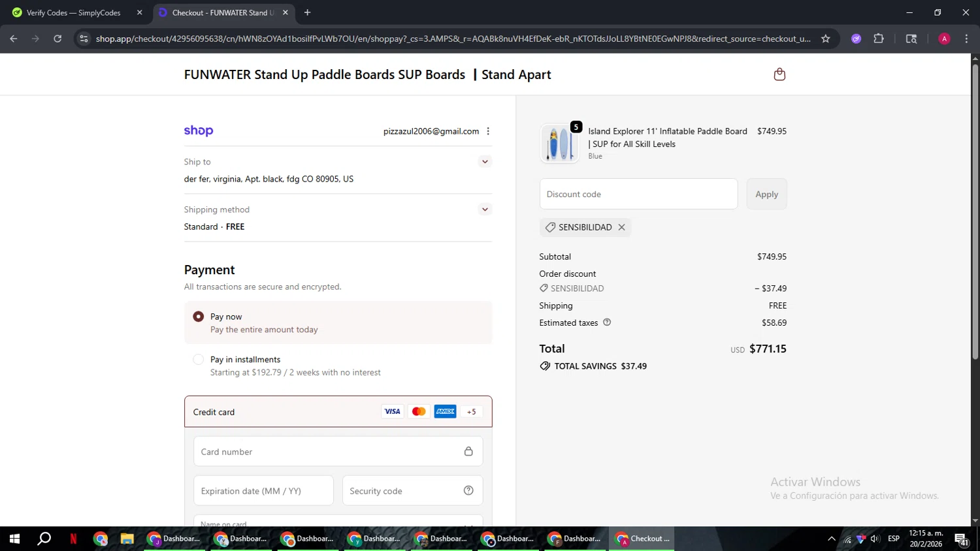The width and height of the screenshot is (980, 551).
Task: Click the Discount code input field
Action: [638, 195]
